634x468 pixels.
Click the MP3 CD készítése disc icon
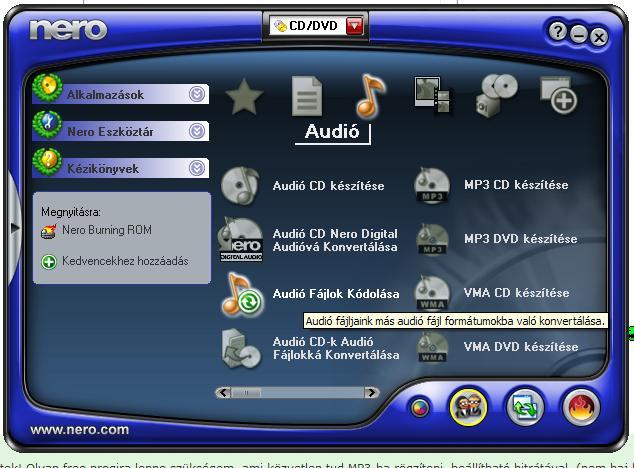point(432,185)
